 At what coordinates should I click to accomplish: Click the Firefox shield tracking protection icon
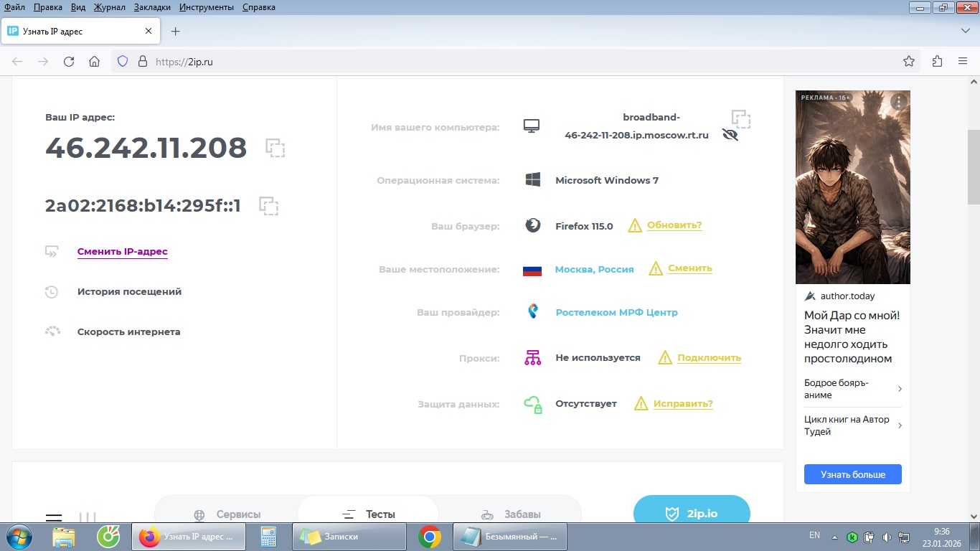(x=123, y=62)
